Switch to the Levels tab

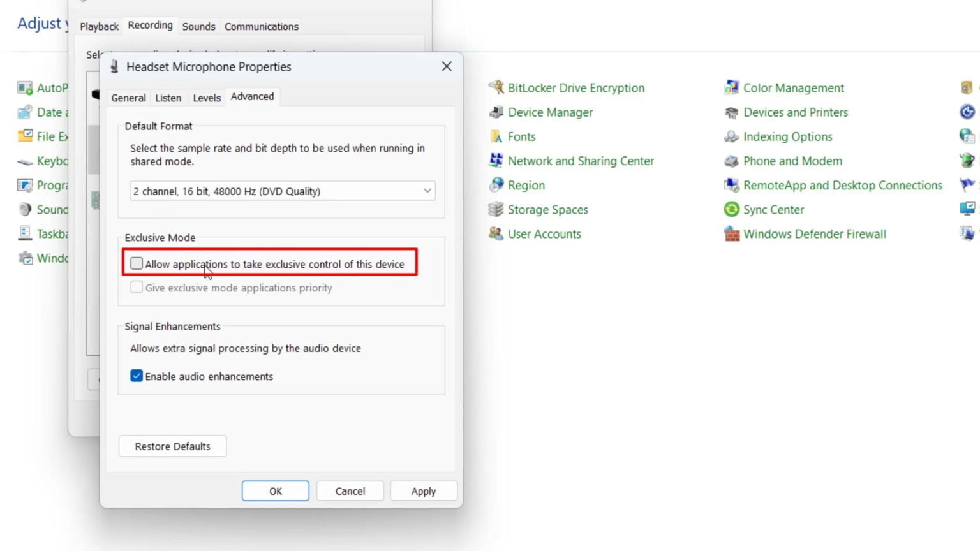[x=206, y=97]
